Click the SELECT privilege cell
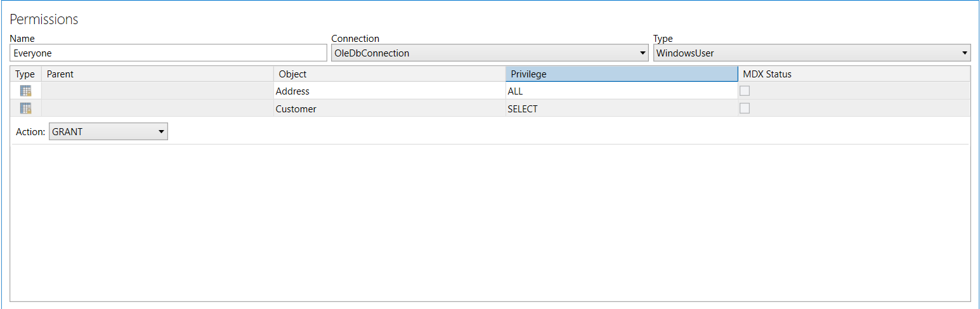The image size is (980, 309). coord(621,108)
